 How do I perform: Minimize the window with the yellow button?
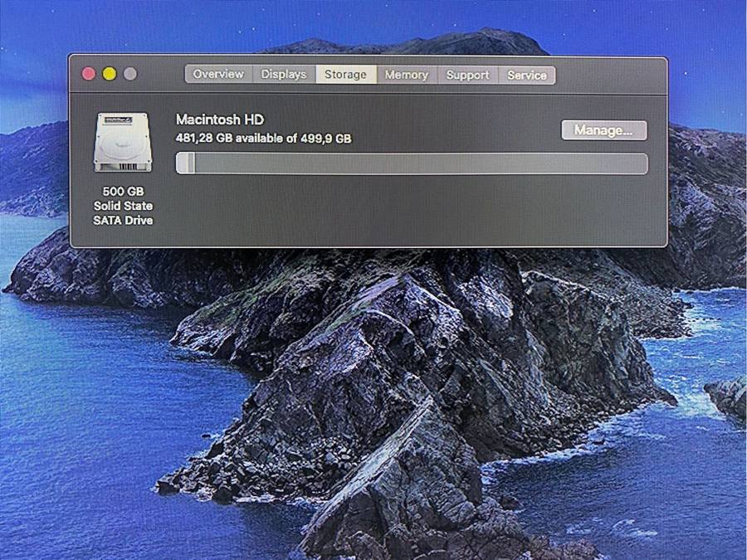click(x=110, y=74)
